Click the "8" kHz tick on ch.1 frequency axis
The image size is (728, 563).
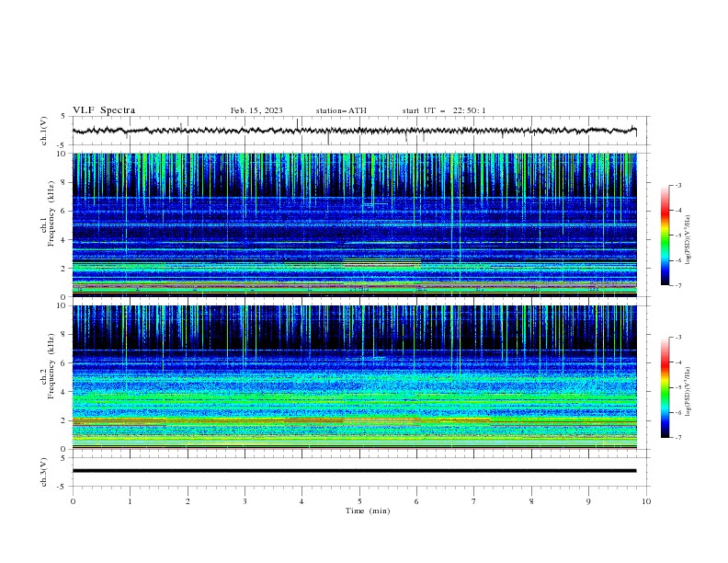click(64, 182)
